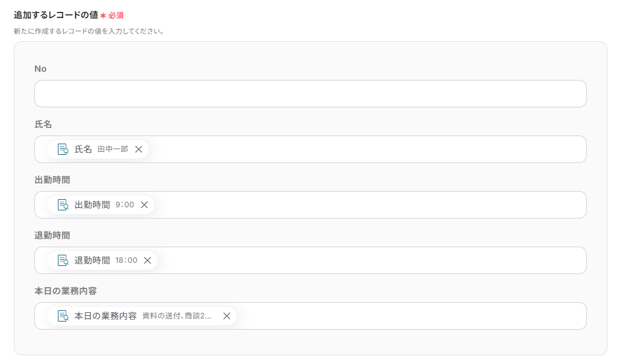
Task: Click the 追加するレコードの値 heading
Action: point(56,14)
